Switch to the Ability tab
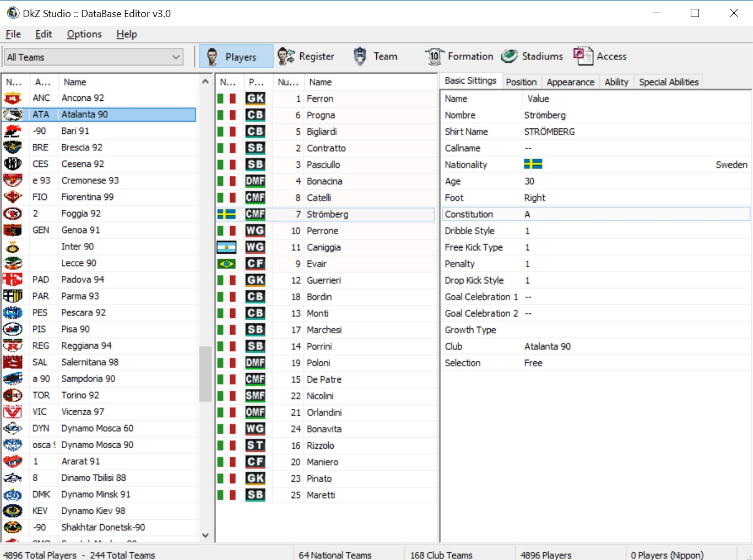753x560 pixels. point(616,82)
